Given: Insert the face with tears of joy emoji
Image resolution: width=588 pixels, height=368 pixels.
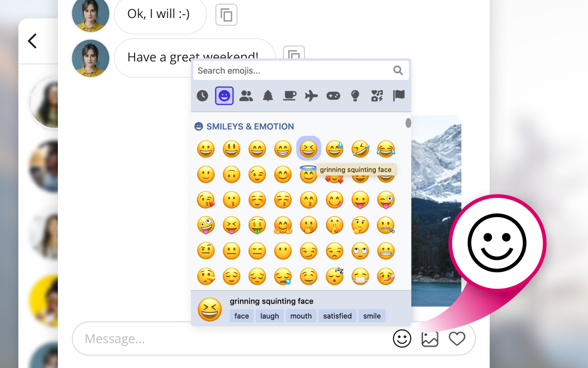Looking at the screenshot, I should point(386,149).
